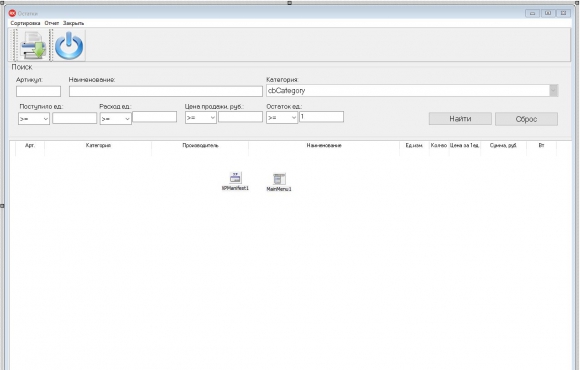Click the Категория grid column header
580x370 pixels.
pos(98,145)
